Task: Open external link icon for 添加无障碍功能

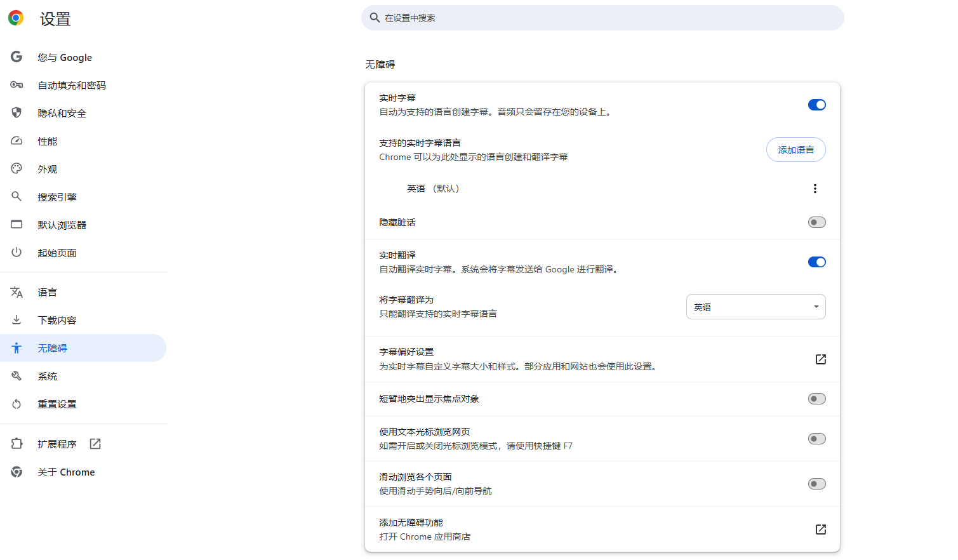Action: pos(821,530)
